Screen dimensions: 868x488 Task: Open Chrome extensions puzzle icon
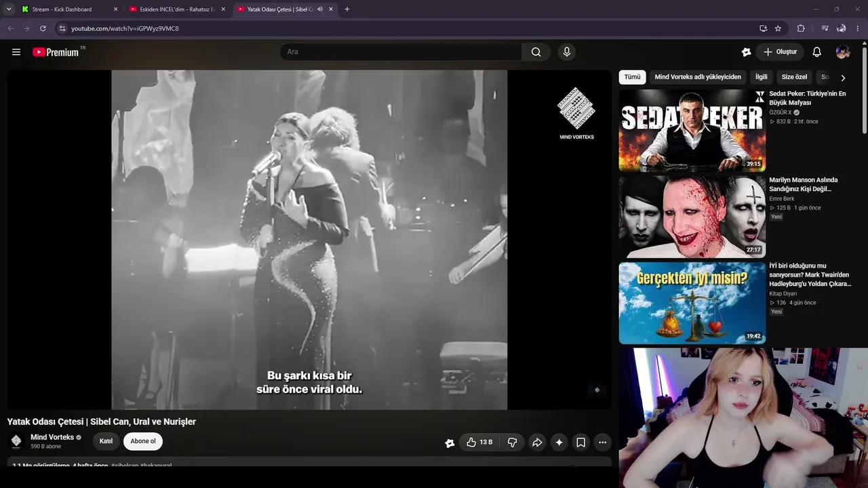(801, 28)
